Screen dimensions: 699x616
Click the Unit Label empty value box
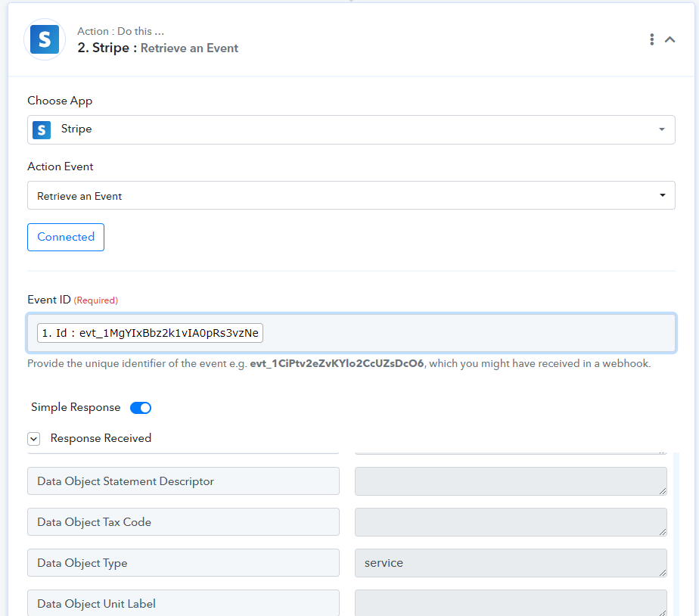(x=511, y=602)
